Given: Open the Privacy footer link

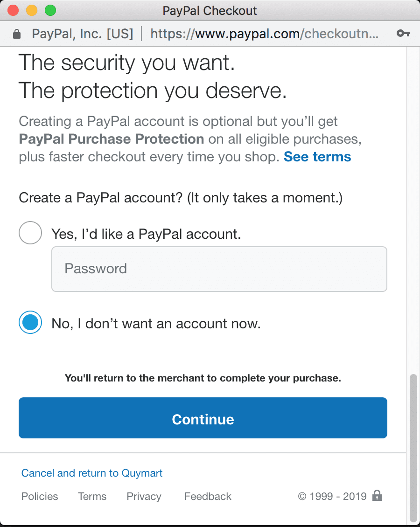Looking at the screenshot, I should pos(144,496).
